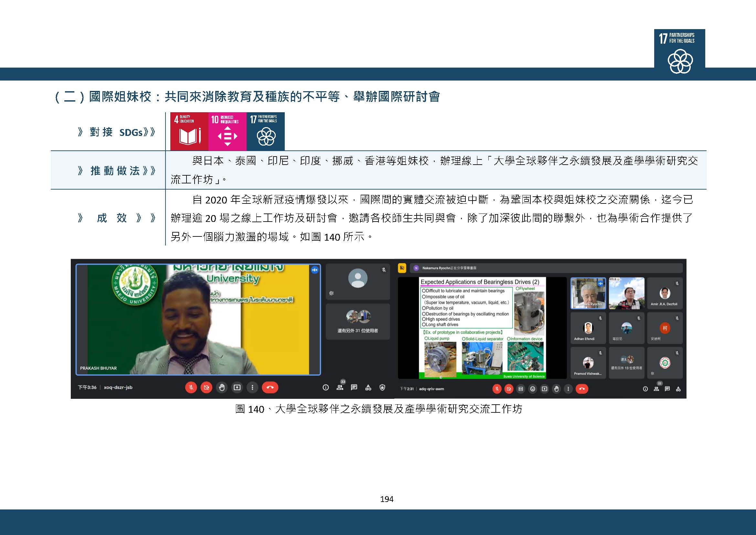The height and width of the screenshot is (535, 756).
Task: Show people list with the 22 badge
Action: click(x=657, y=388)
